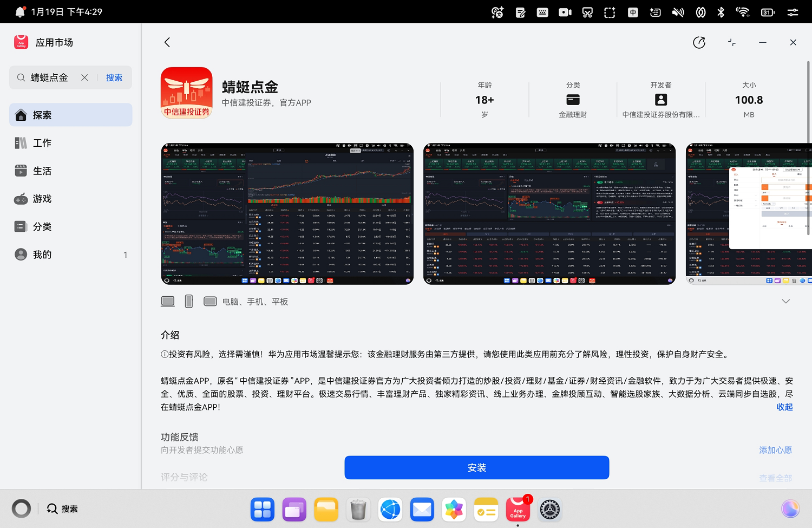Click the 添加心愿 link

click(x=775, y=449)
